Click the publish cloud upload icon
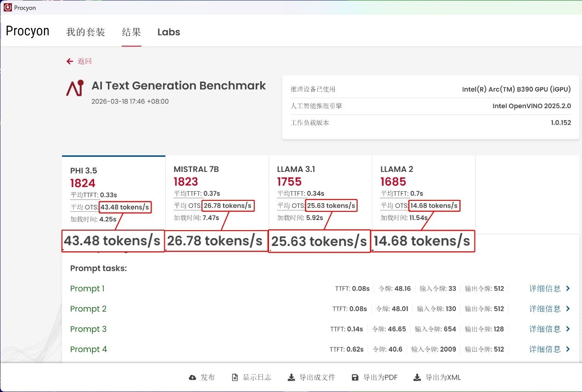The image size is (582, 392). (192, 378)
